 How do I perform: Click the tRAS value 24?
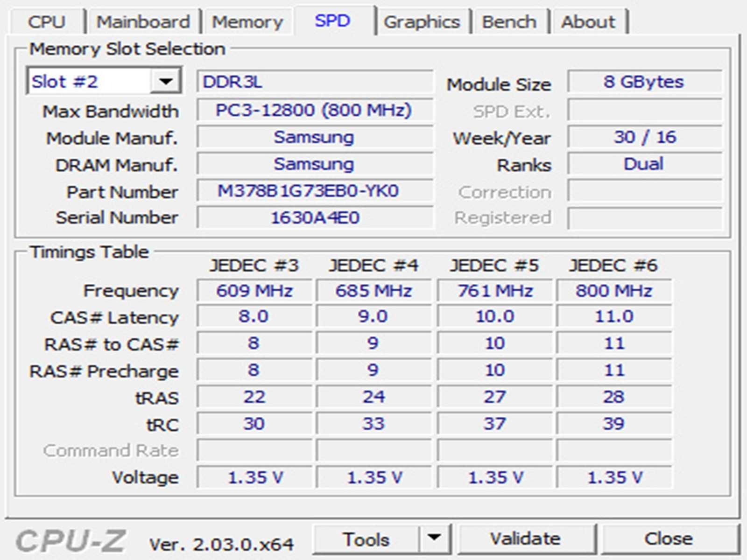(x=373, y=397)
